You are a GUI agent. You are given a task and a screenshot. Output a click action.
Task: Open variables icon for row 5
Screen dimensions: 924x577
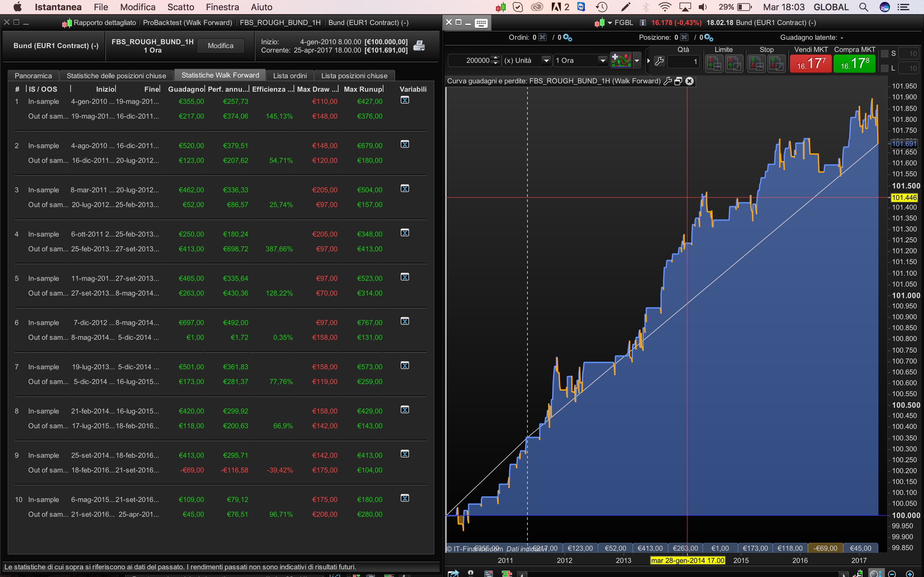[405, 277]
